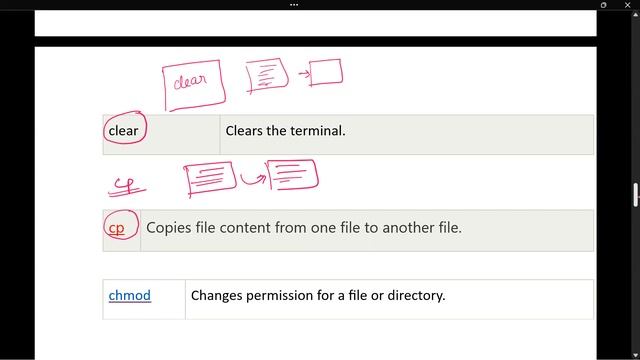Select the underlined handwritten cp annotation
640x360 pixels.
pyautogui.click(x=127, y=187)
